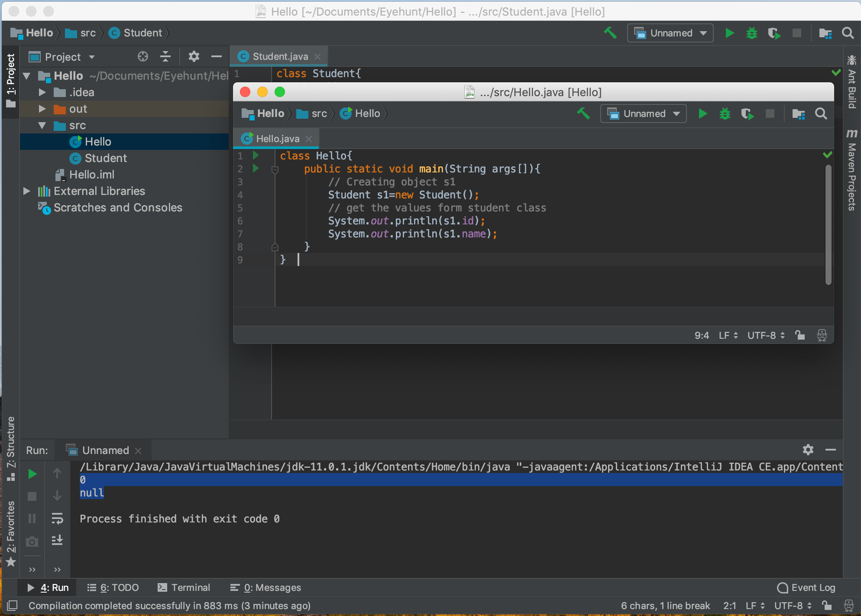The height and width of the screenshot is (616, 861).
Task: Open the LF line separator dropdown
Action: click(x=753, y=606)
